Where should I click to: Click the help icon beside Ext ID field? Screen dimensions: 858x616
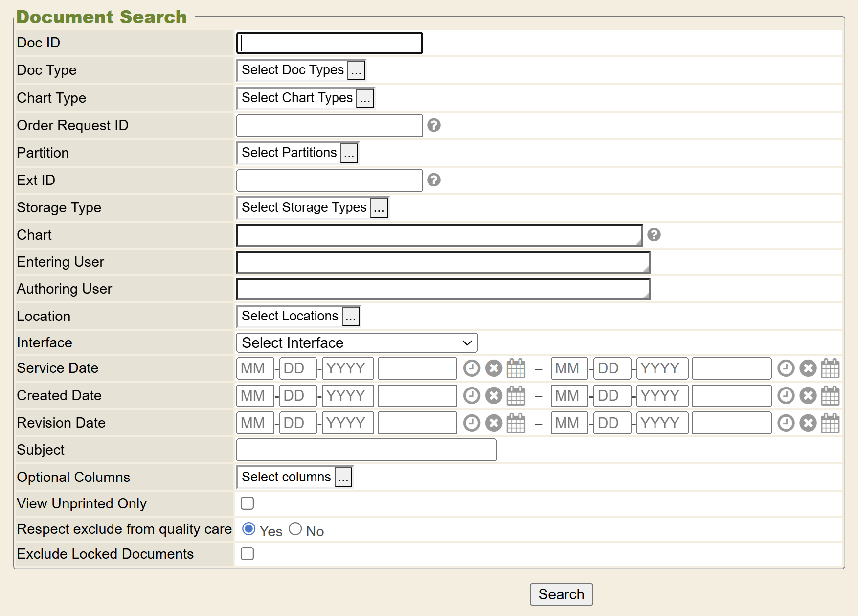433,180
